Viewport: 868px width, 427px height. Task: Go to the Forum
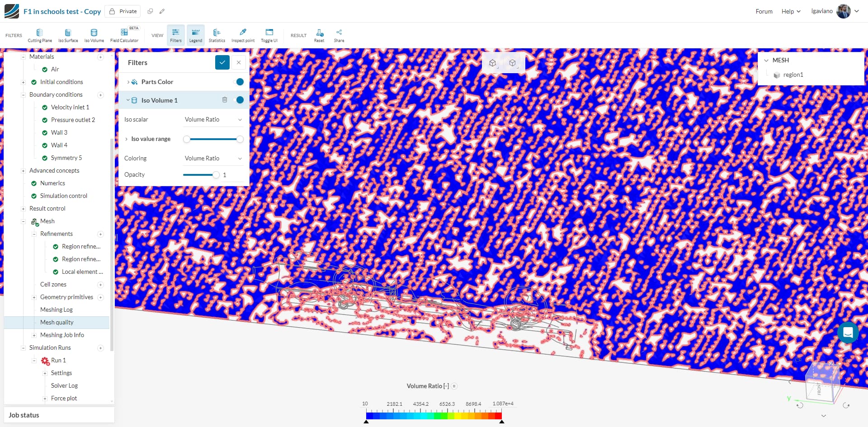click(764, 11)
